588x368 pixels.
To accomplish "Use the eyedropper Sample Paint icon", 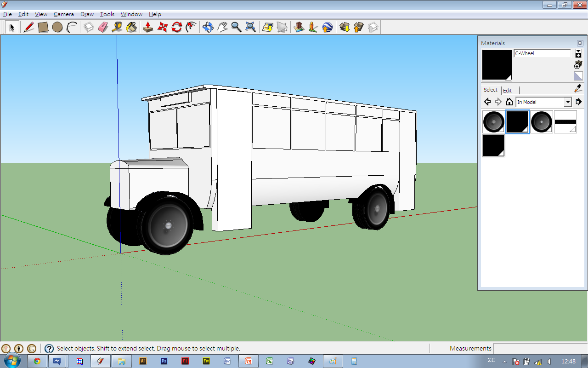I will click(x=578, y=89).
